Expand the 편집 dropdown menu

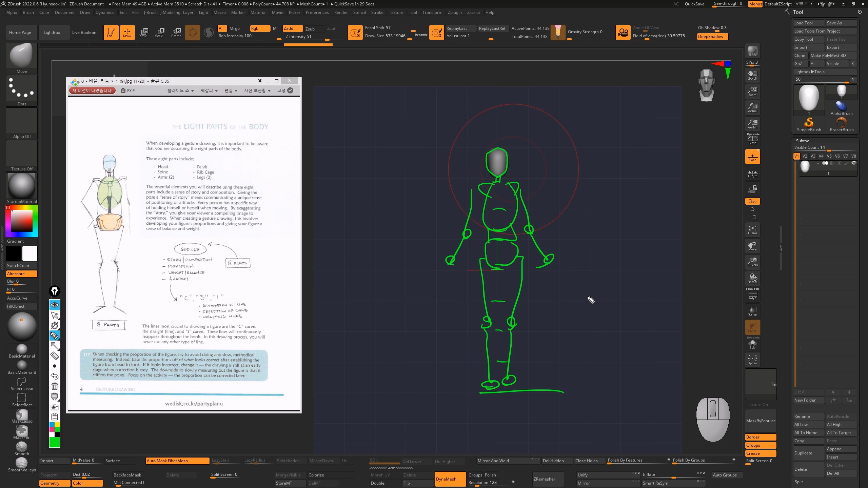point(231,90)
